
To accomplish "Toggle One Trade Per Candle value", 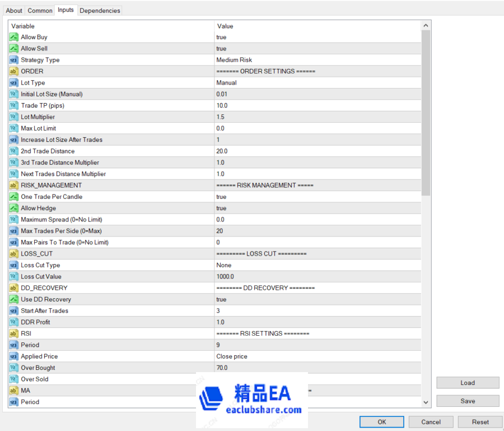I will (x=221, y=197).
